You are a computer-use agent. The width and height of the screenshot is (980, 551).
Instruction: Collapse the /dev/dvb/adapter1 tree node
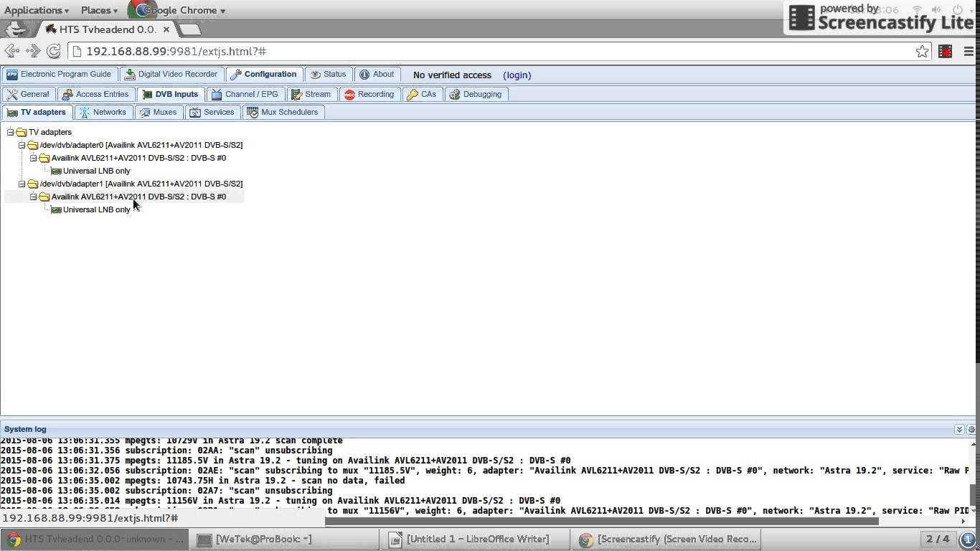coord(22,184)
